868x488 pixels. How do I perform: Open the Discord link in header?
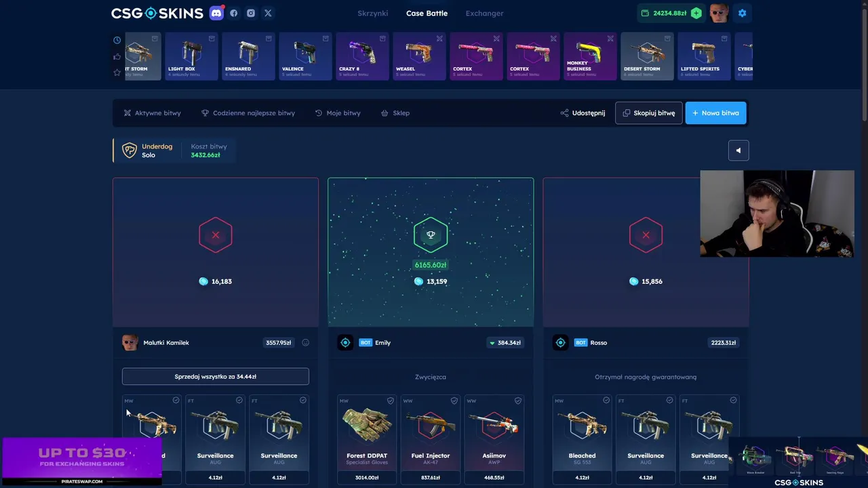click(216, 13)
